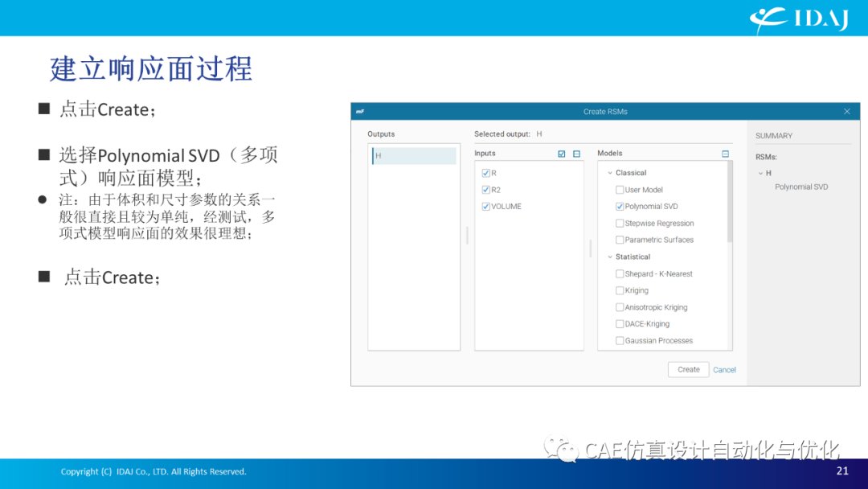Enable Gaussian Processes model
The image size is (868, 489).
[620, 340]
